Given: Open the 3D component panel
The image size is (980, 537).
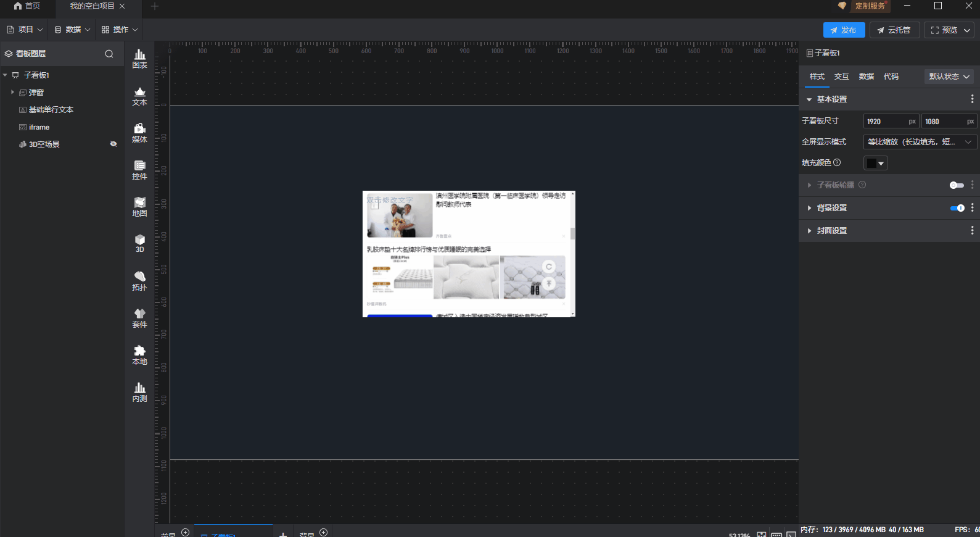Looking at the screenshot, I should [140, 244].
